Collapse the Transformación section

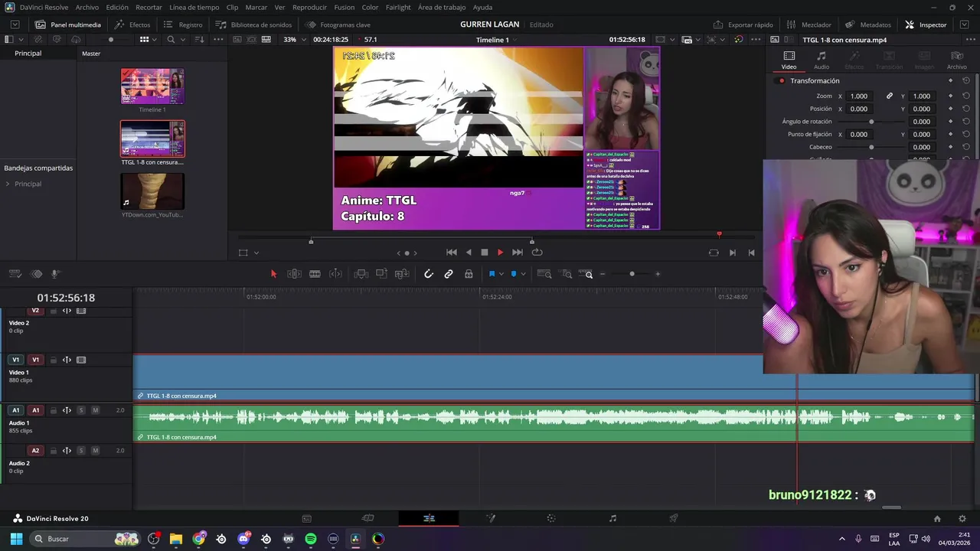tap(815, 80)
